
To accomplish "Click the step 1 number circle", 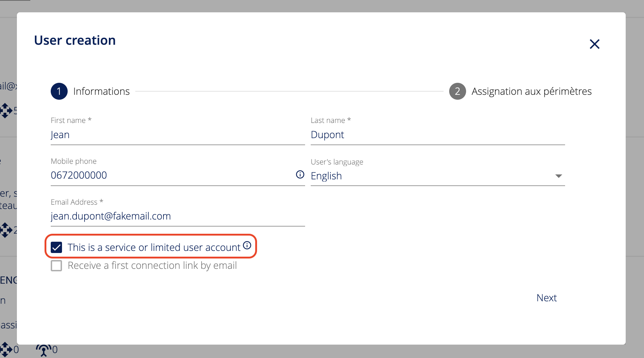I will 59,91.
